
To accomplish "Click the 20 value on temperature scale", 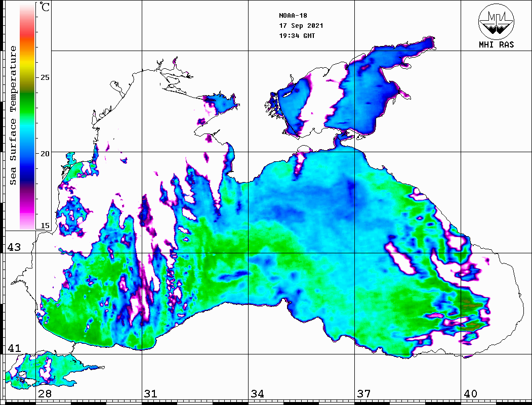I will pos(45,154).
